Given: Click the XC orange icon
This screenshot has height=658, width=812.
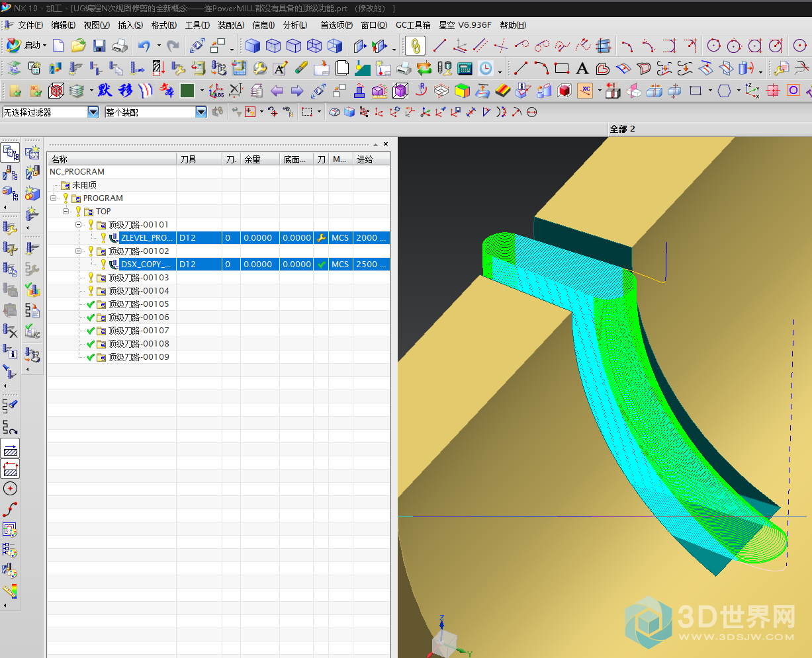Looking at the screenshot, I should pos(584,91).
